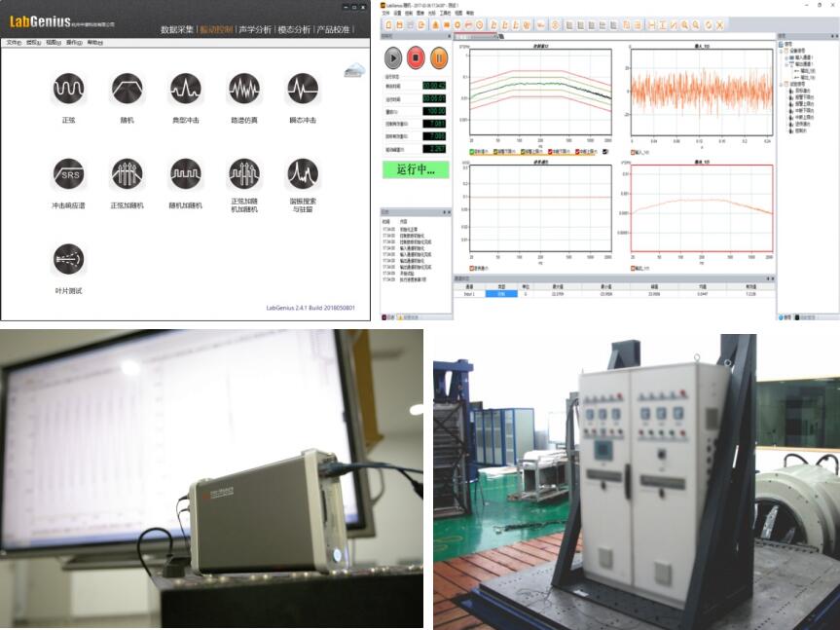
Task: Open the 正弦 sine test icon
Action: click(x=68, y=89)
